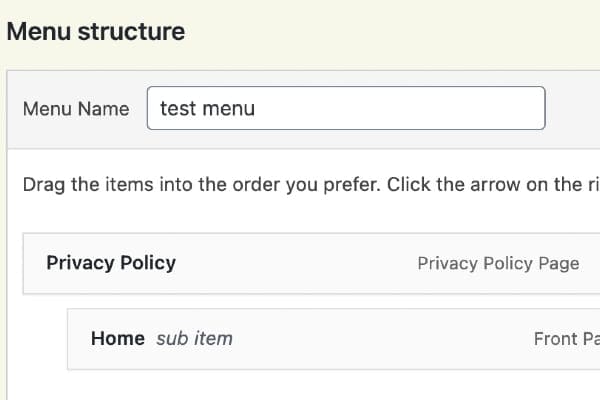Click the "Menu structure" heading
This screenshot has height=400, width=600.
tap(96, 31)
